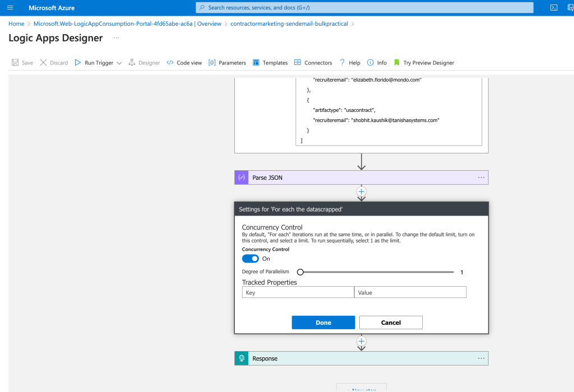This screenshot has height=392, width=574.
Task: Click the Connectors icon
Action: click(298, 63)
